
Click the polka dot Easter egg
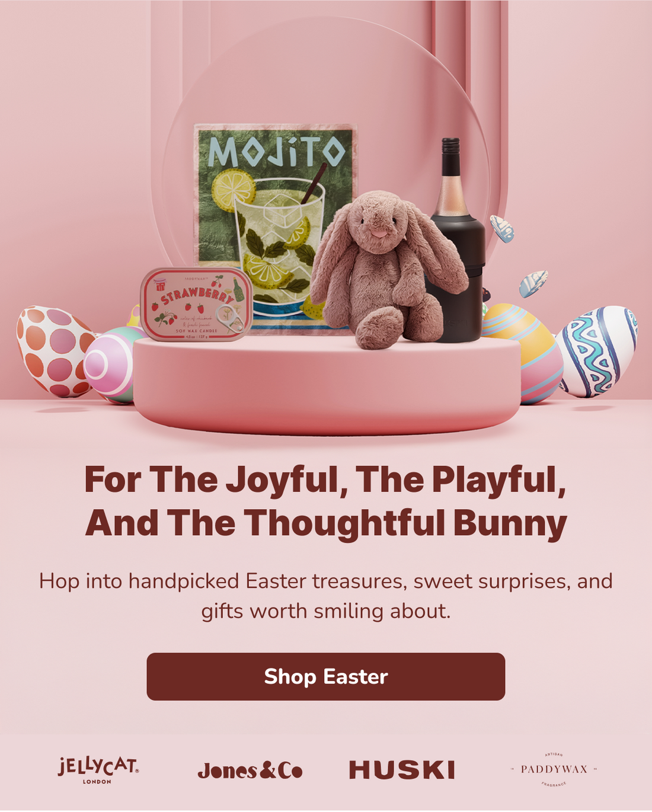(x=55, y=351)
